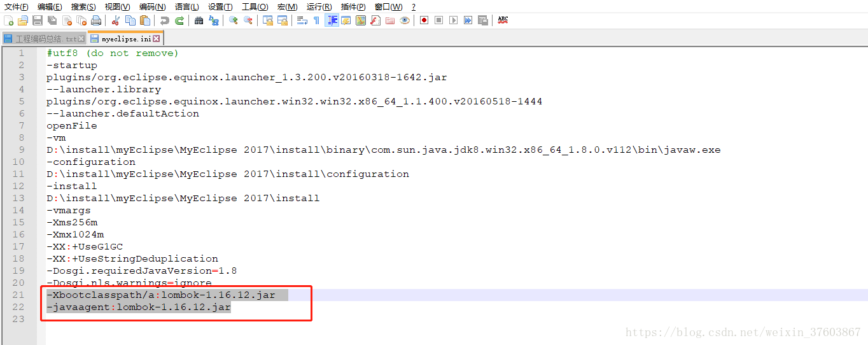
Task: Zoom out using the magnifier minus icon
Action: tap(248, 20)
